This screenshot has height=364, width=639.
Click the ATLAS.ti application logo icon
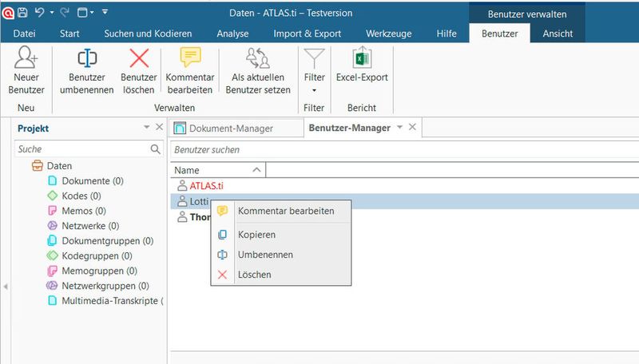8,13
